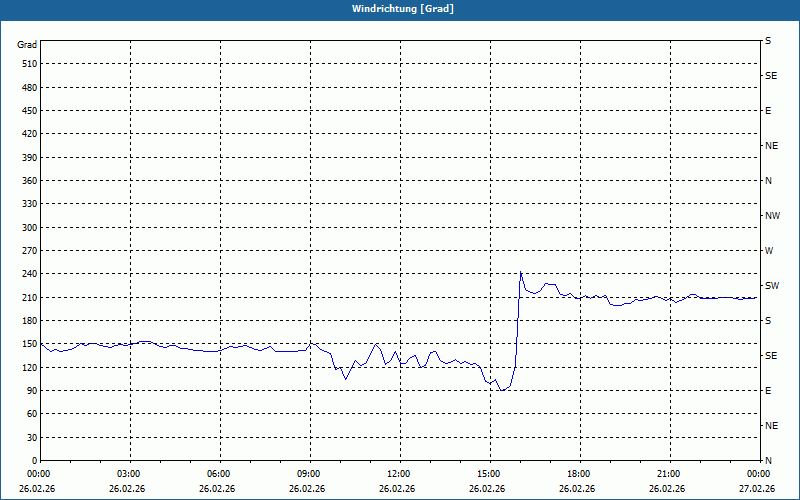The height and width of the screenshot is (500, 800).
Task: Click the 15:00 time label
Action: point(489,474)
